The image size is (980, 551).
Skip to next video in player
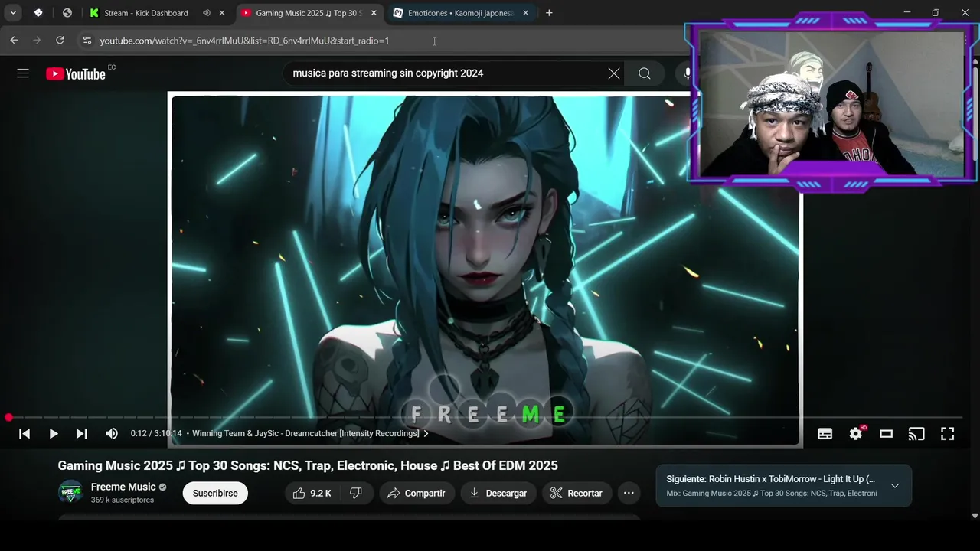[81, 434]
